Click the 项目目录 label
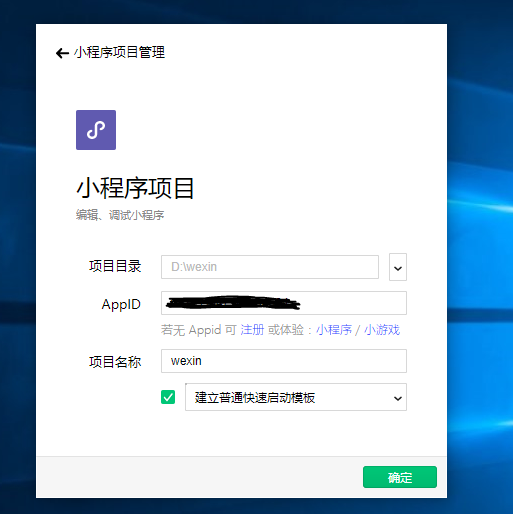 pyautogui.click(x=115, y=266)
